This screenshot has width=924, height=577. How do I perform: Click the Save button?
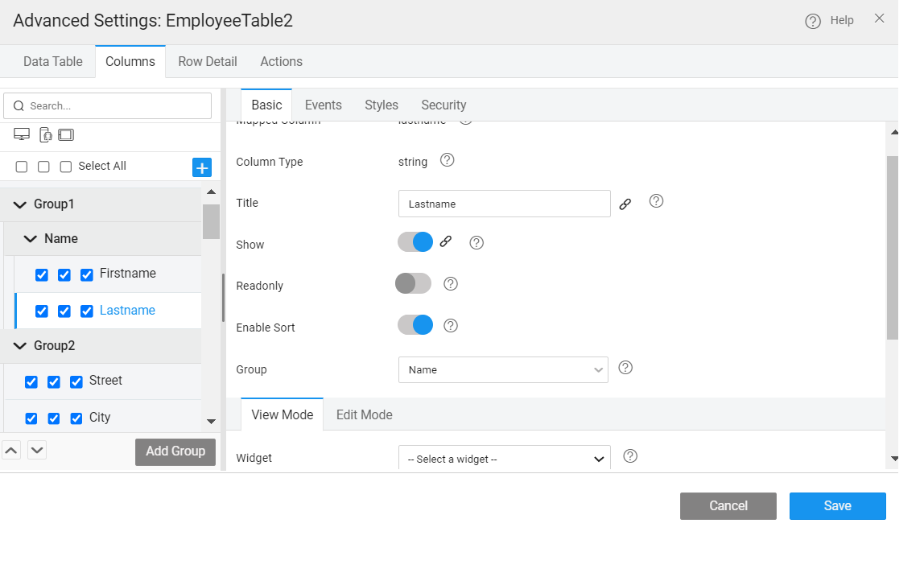point(837,506)
